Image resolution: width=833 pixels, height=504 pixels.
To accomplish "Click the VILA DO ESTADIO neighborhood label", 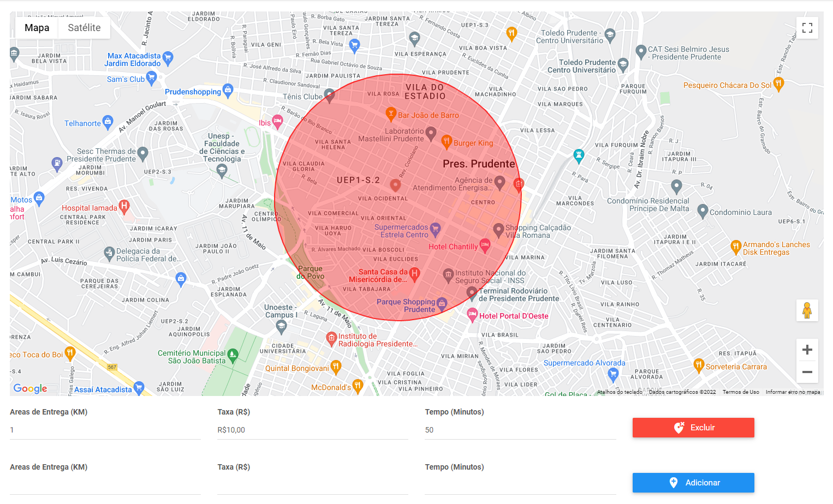I will click(x=425, y=92).
